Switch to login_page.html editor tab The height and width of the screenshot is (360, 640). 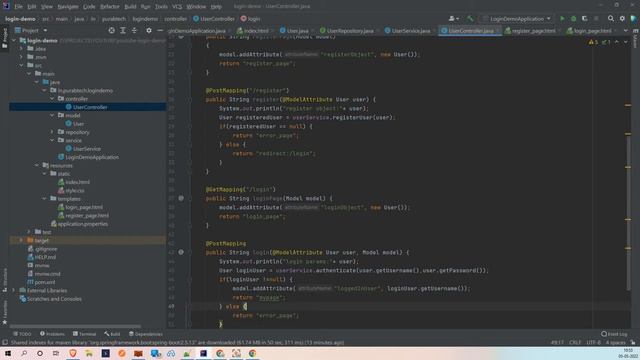coord(592,31)
